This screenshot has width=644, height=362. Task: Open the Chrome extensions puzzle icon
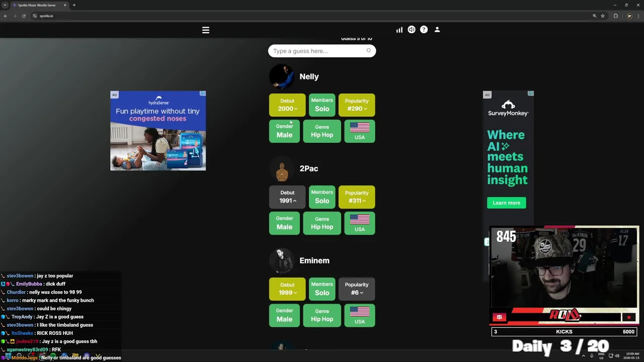pyautogui.click(x=615, y=16)
